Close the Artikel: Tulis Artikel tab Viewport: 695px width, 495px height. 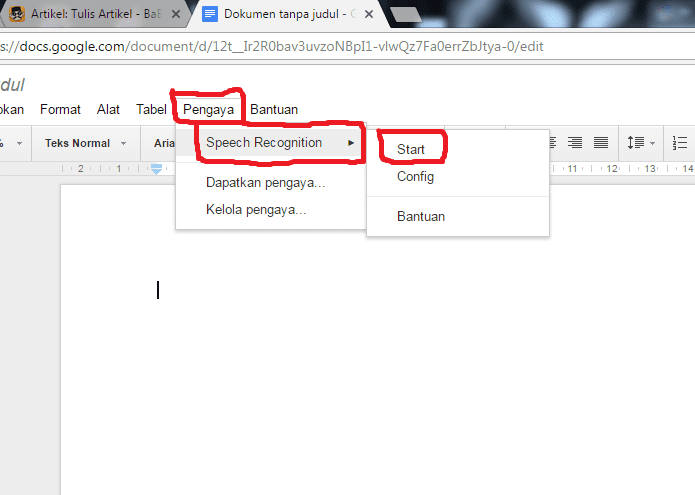click(176, 14)
